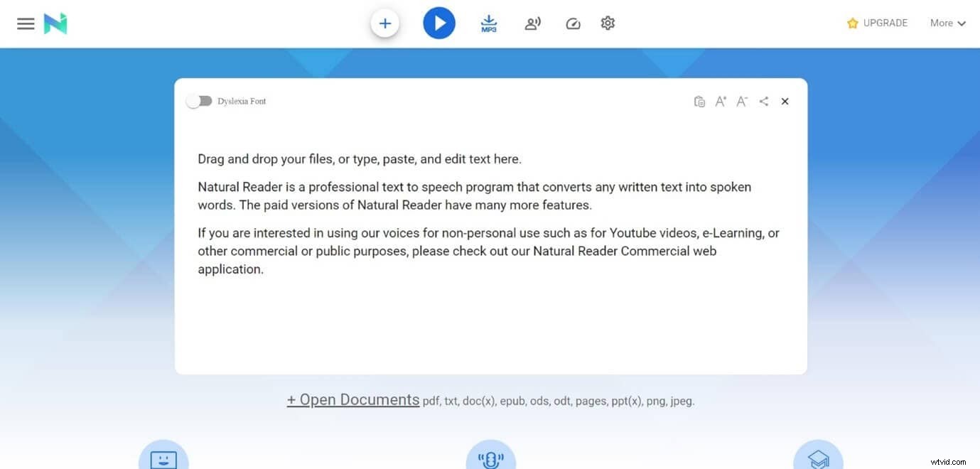Close the current document panel
This screenshot has width=980, height=469.
pos(785,101)
